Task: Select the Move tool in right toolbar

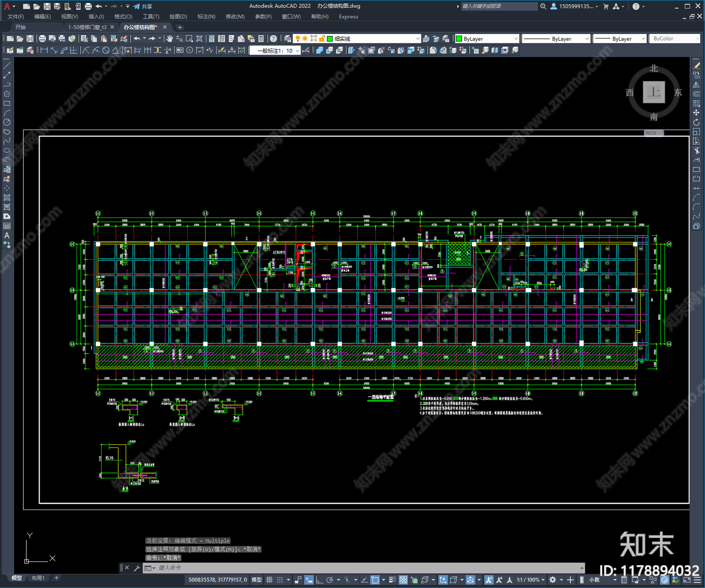Action: pos(696,113)
